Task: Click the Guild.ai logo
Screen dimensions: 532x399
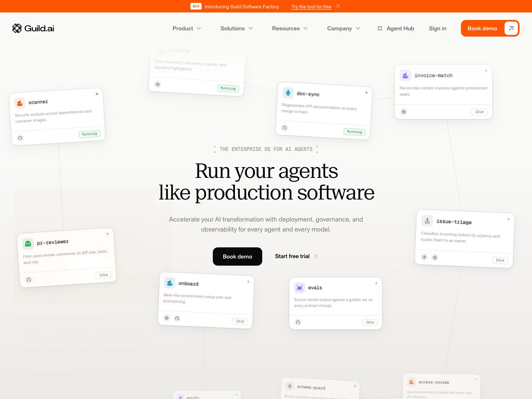Action: pyautogui.click(x=33, y=28)
